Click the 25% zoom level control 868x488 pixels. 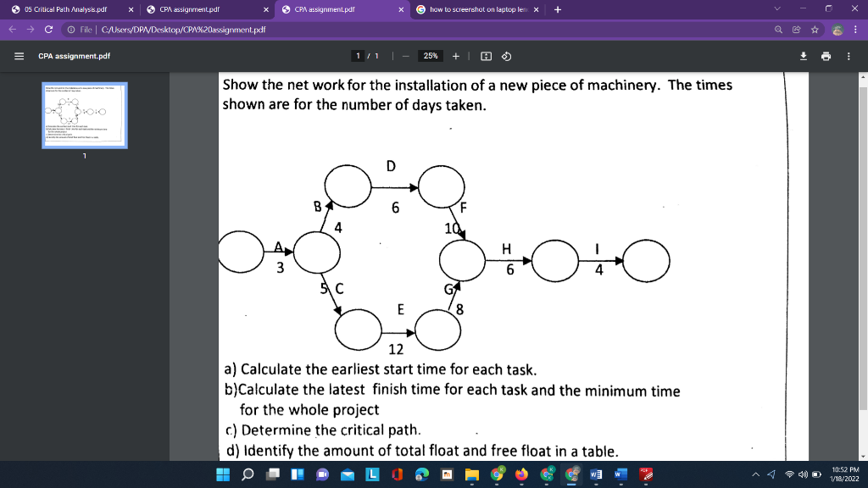(x=431, y=57)
